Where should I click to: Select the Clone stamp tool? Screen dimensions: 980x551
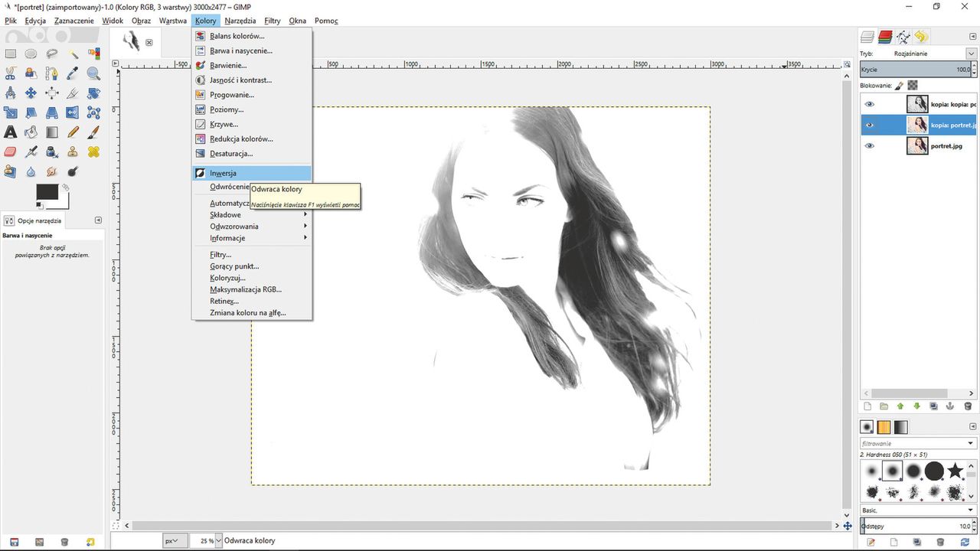pyautogui.click(x=73, y=152)
